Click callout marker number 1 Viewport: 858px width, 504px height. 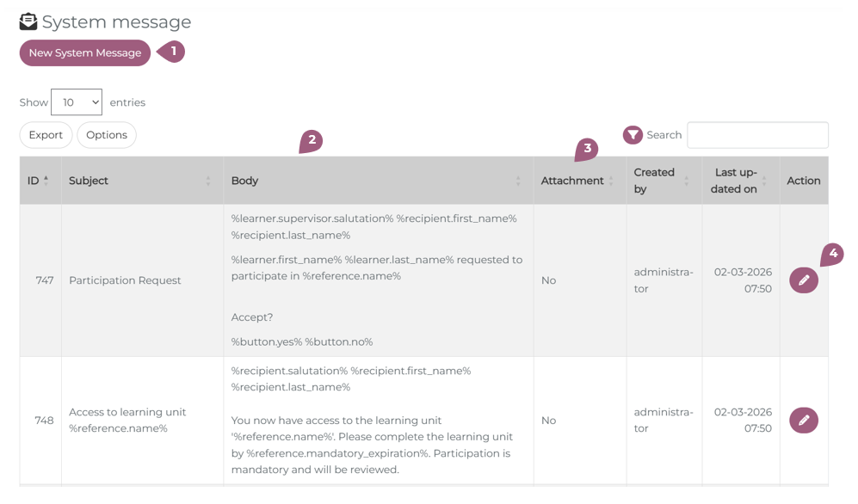pos(173,52)
